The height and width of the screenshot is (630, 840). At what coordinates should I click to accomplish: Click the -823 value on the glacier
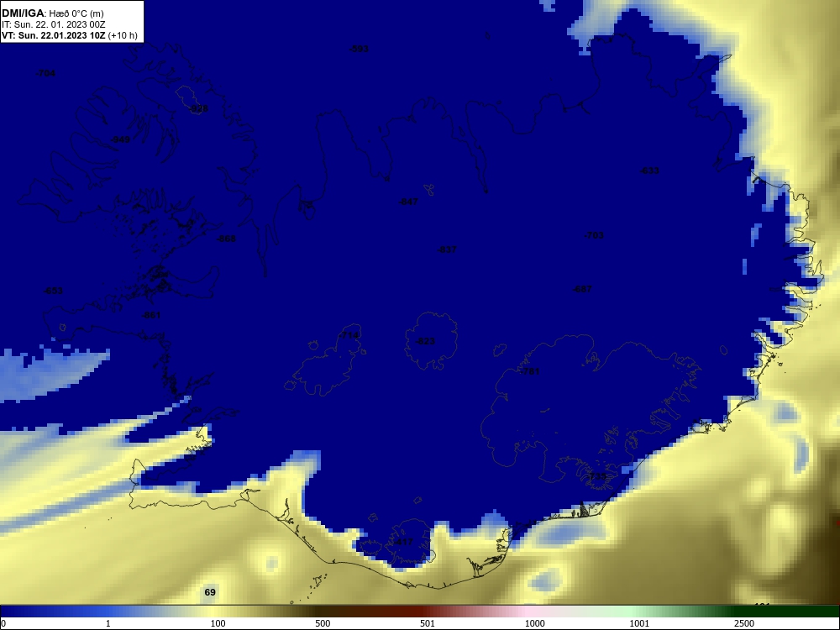(x=425, y=341)
